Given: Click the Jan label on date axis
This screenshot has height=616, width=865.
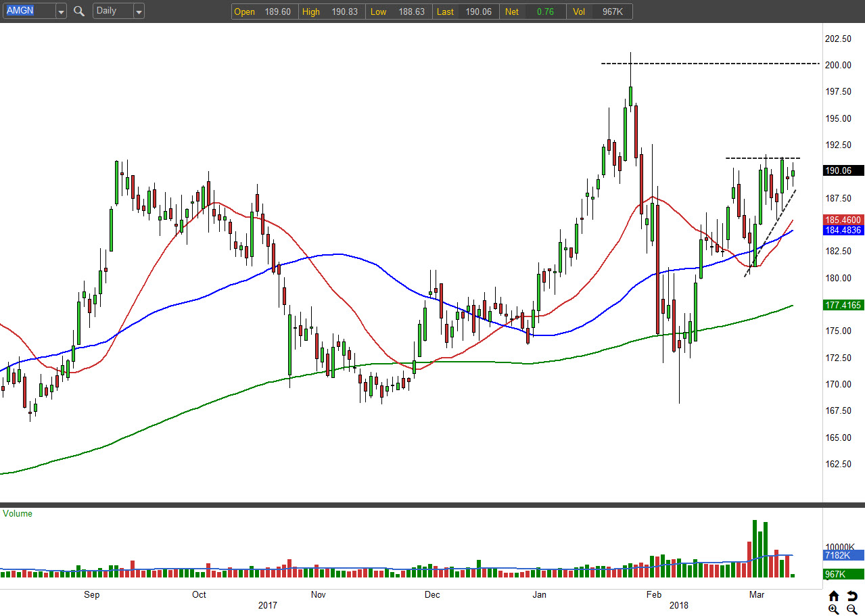Looking at the screenshot, I should pos(539,595).
